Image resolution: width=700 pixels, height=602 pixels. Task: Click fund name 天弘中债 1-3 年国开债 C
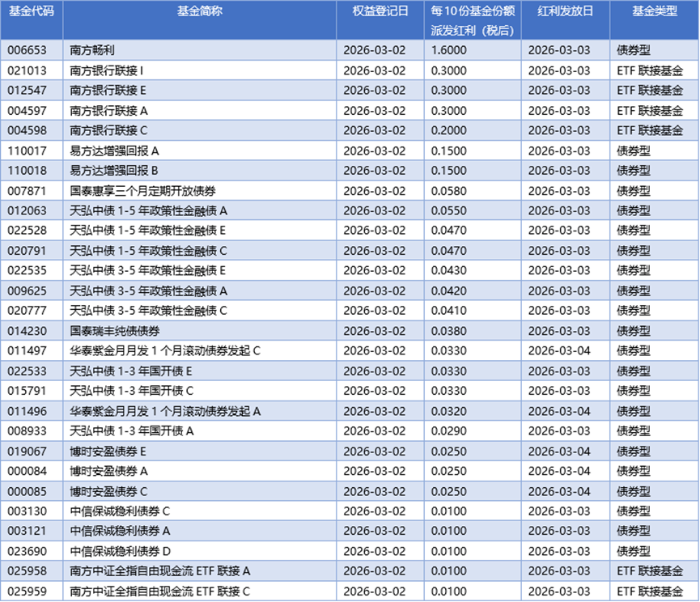131,391
